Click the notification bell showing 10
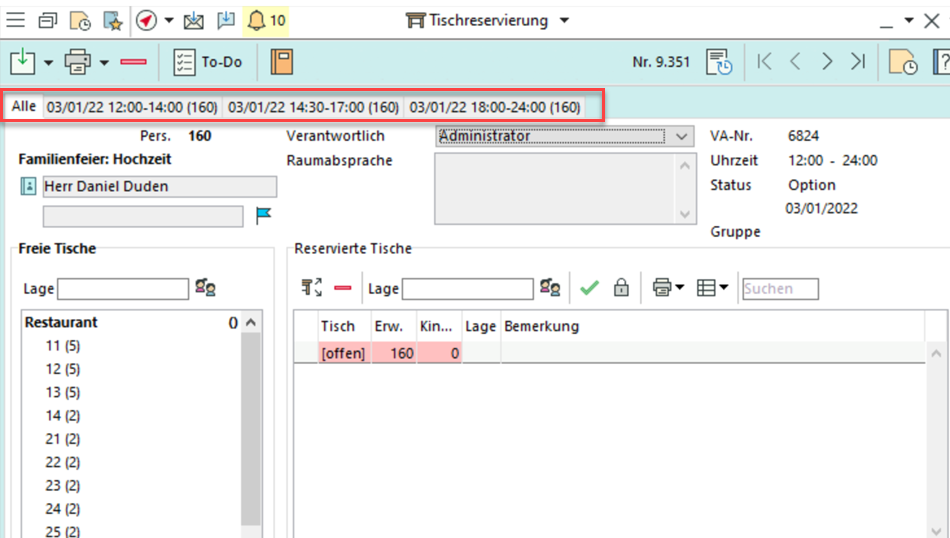 pos(266,21)
